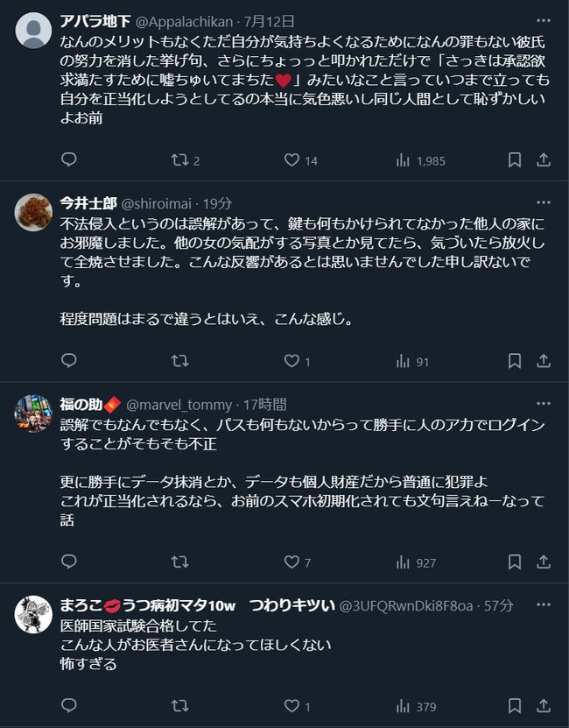Click the 17時間 timestamp on 福の助's tweet
Image resolution: width=569 pixels, height=728 pixels.
[263, 404]
